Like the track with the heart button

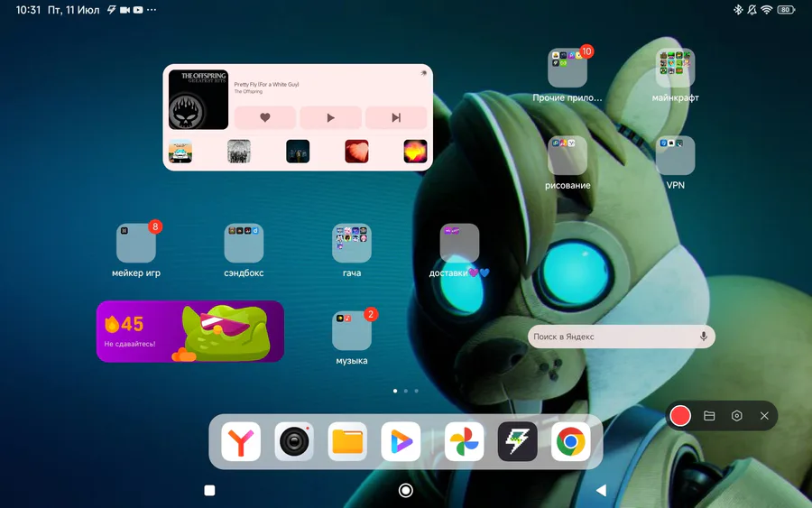coord(265,117)
